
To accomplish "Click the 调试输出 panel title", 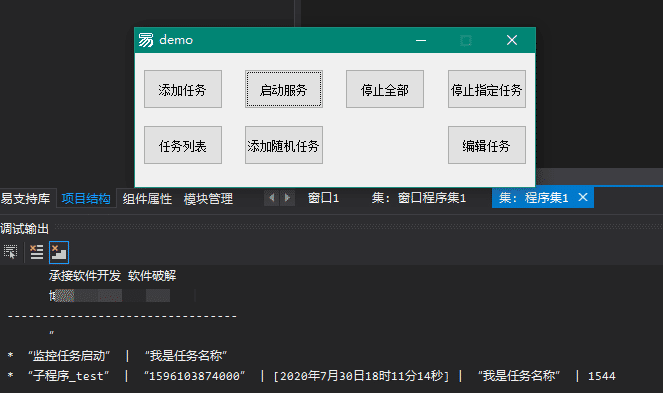I will tap(25, 229).
